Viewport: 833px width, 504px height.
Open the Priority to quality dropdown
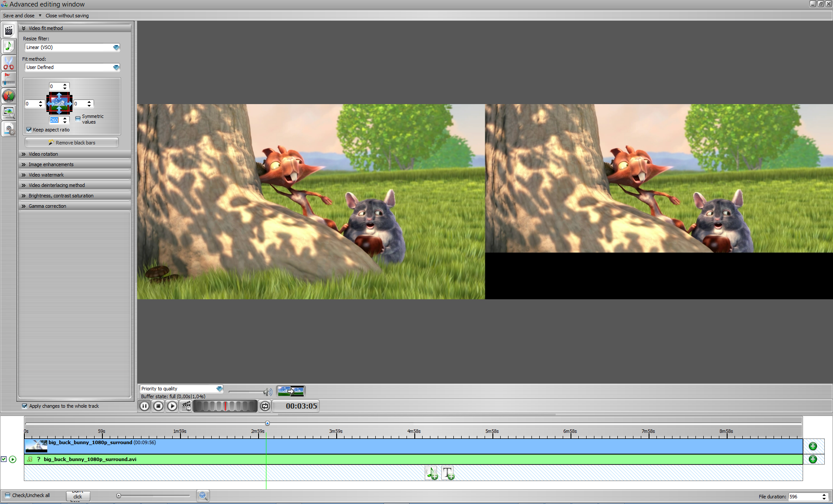181,389
